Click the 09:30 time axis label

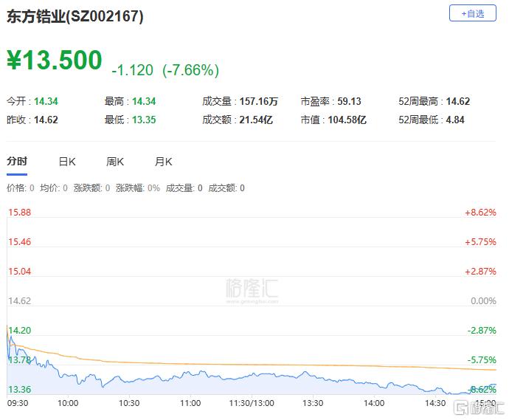(18, 404)
